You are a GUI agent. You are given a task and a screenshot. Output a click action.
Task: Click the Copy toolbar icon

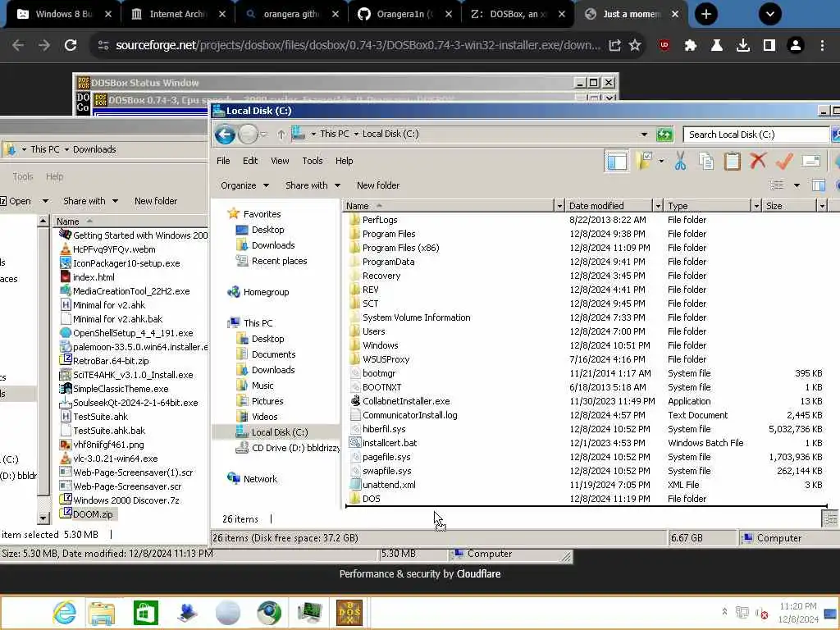tap(706, 161)
